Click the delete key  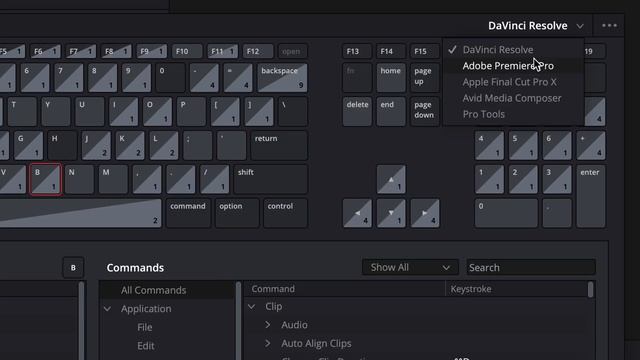coord(357,111)
